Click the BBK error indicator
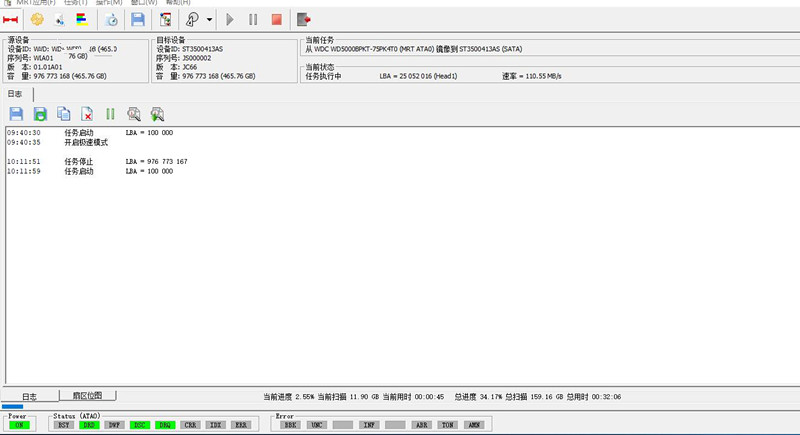This screenshot has height=435, width=800. (290, 425)
